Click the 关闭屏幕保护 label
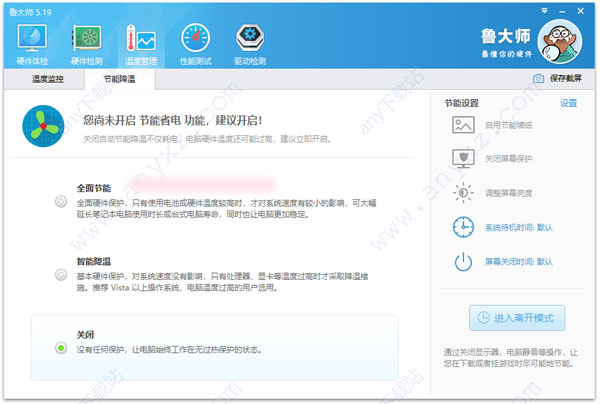This screenshot has height=404, width=600. point(509,159)
